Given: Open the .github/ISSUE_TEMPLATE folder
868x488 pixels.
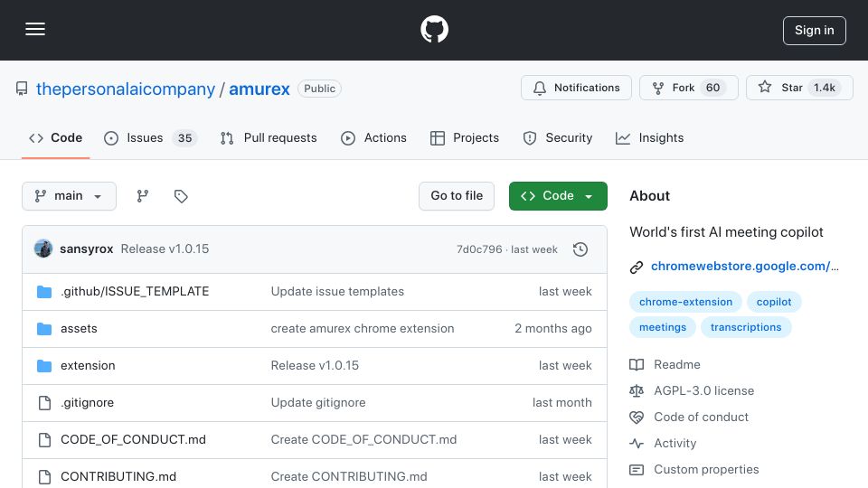Looking at the screenshot, I should pos(135,292).
